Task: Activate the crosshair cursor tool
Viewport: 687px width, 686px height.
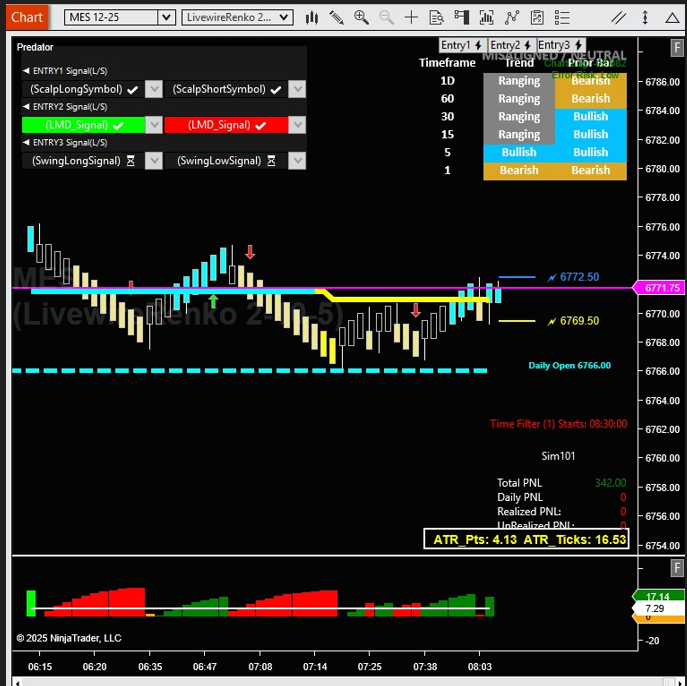Action: tap(411, 17)
